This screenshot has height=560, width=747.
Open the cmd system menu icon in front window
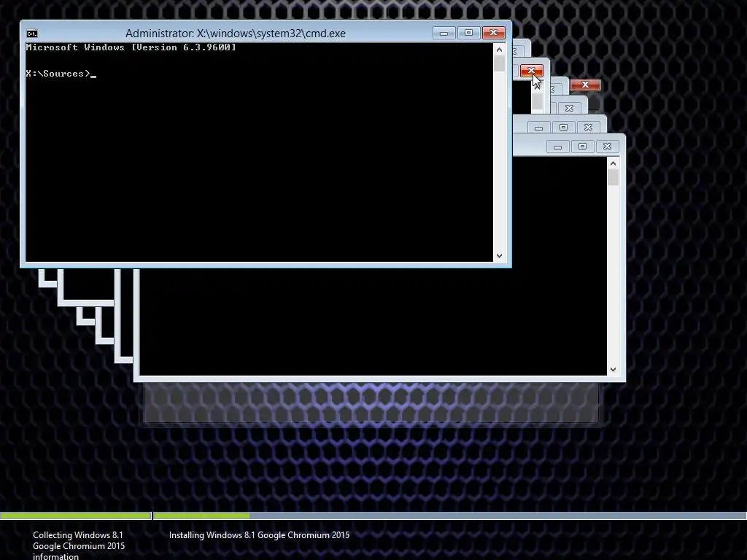click(x=32, y=34)
